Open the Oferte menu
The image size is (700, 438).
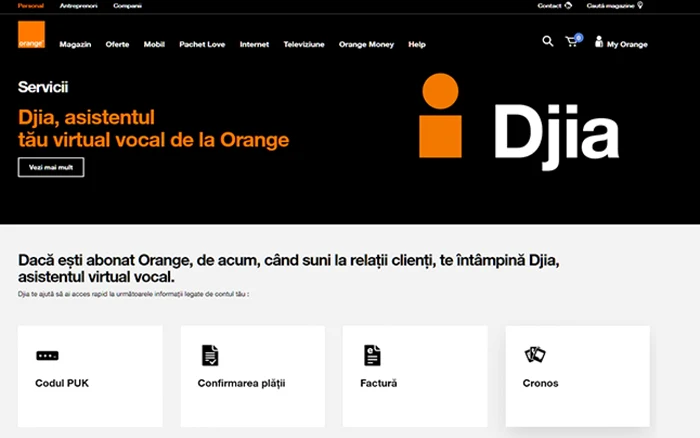pos(117,44)
